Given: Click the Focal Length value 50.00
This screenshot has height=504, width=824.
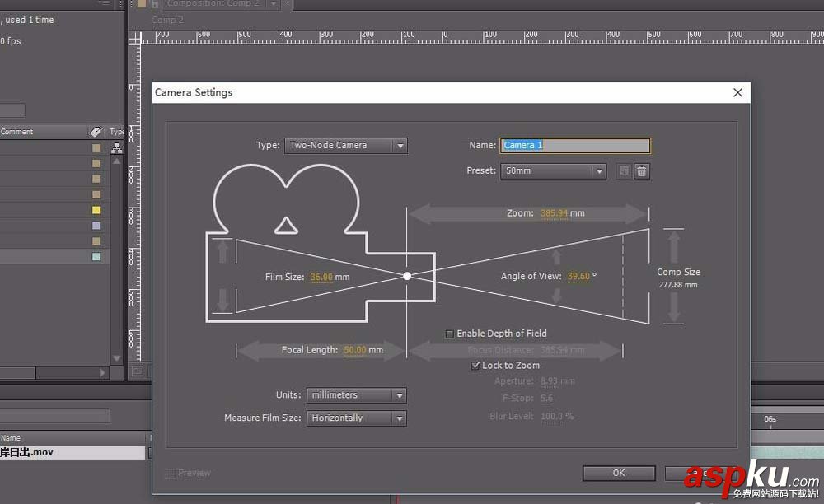Looking at the screenshot, I should click(355, 350).
